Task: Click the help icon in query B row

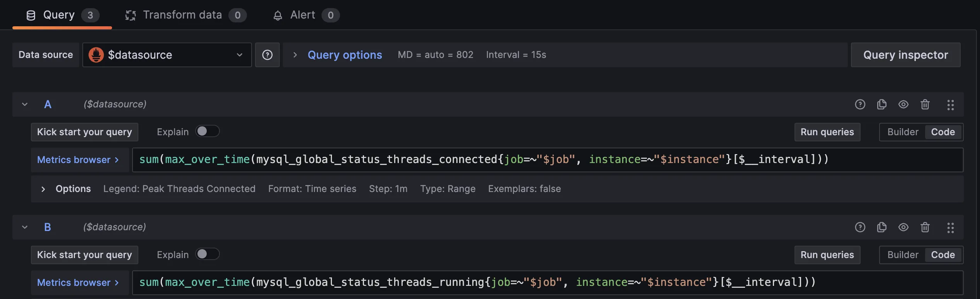Action: point(860,227)
